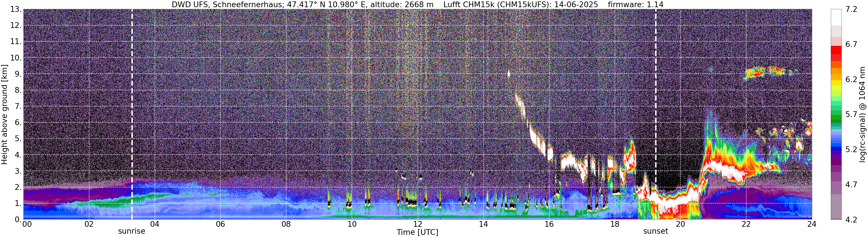Image resolution: width=868 pixels, height=238 pixels.
Task: Click the "7." height axis tick label
Action: (18, 107)
